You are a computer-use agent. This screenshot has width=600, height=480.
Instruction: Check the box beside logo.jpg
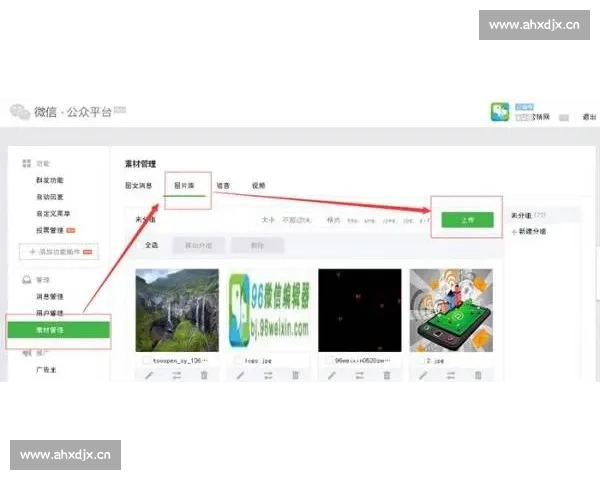(x=238, y=361)
